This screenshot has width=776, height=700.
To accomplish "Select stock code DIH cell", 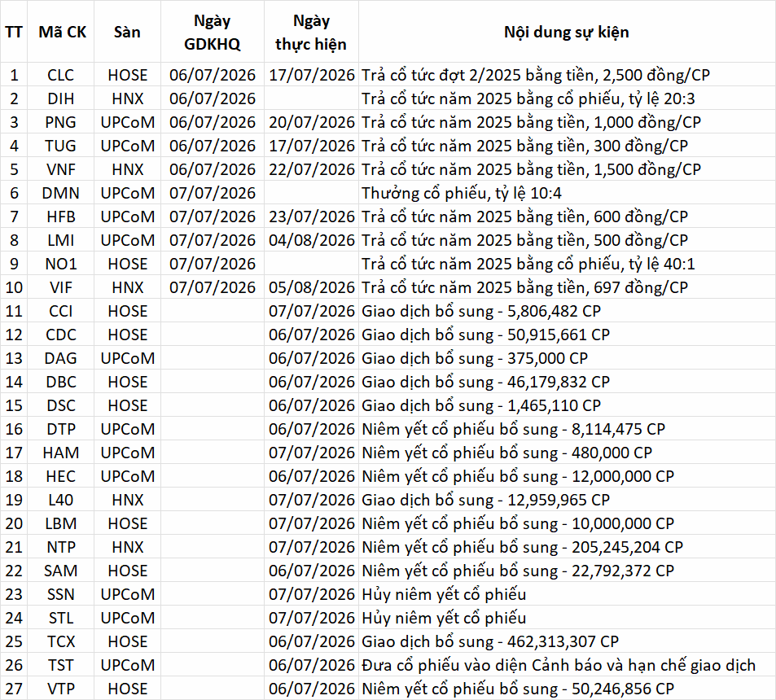I will (x=61, y=98).
